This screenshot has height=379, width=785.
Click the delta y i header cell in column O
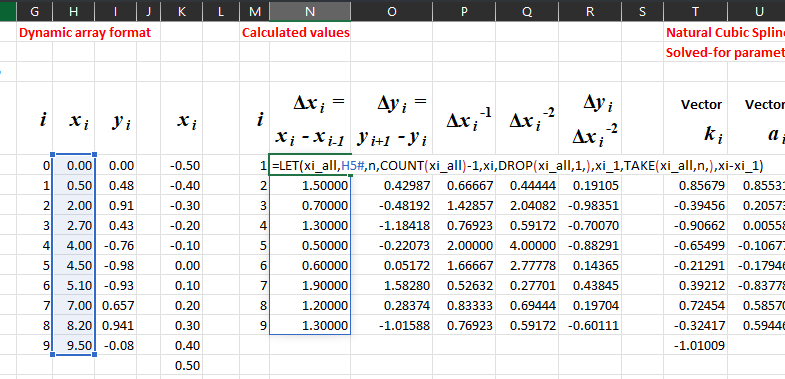[391, 119]
